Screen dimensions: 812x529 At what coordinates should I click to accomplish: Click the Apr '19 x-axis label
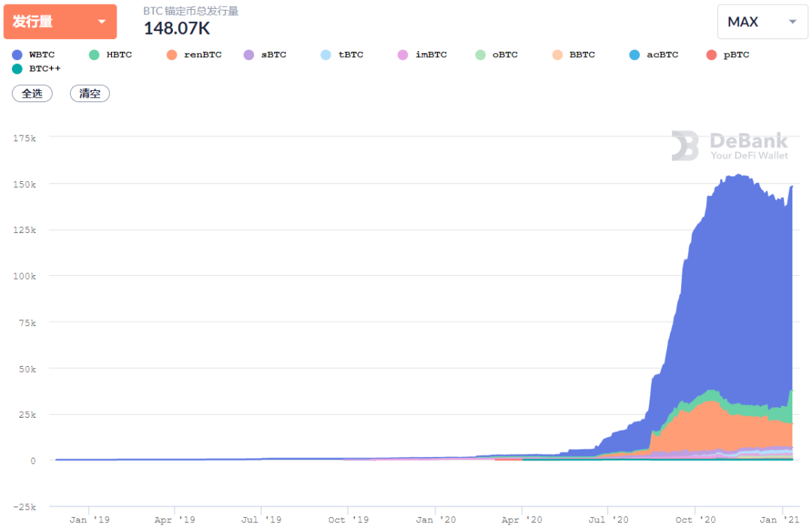coord(175,520)
